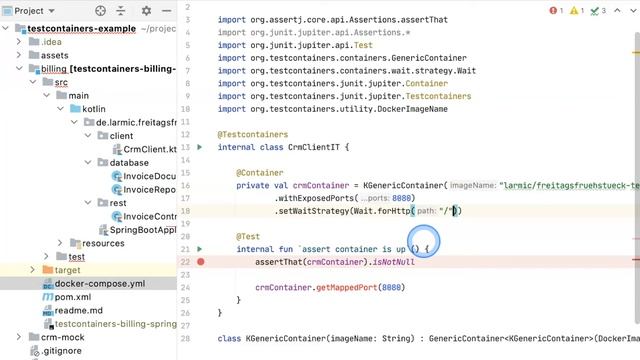This screenshot has height=360, width=640.
Task: Click the pom.xml Maven icon
Action: coord(48,297)
